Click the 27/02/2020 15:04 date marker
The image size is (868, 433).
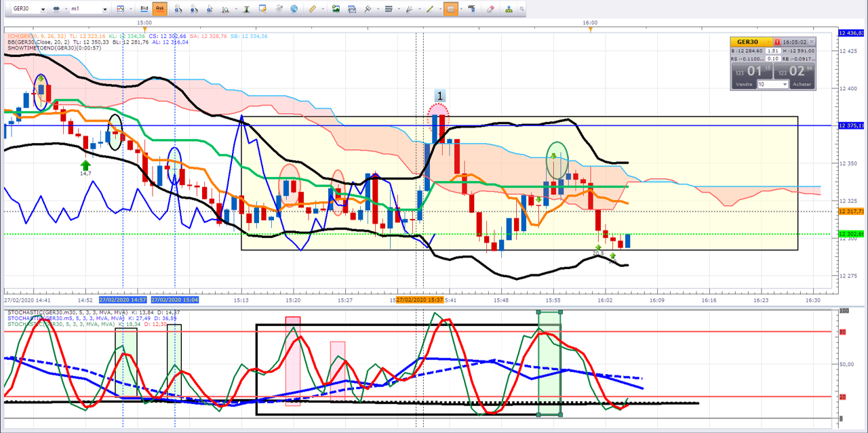point(174,299)
